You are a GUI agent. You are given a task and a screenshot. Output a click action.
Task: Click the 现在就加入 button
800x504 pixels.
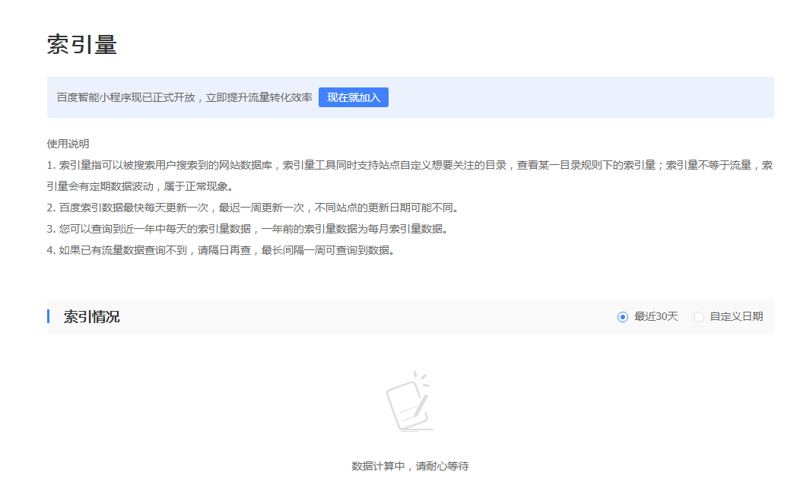[353, 97]
